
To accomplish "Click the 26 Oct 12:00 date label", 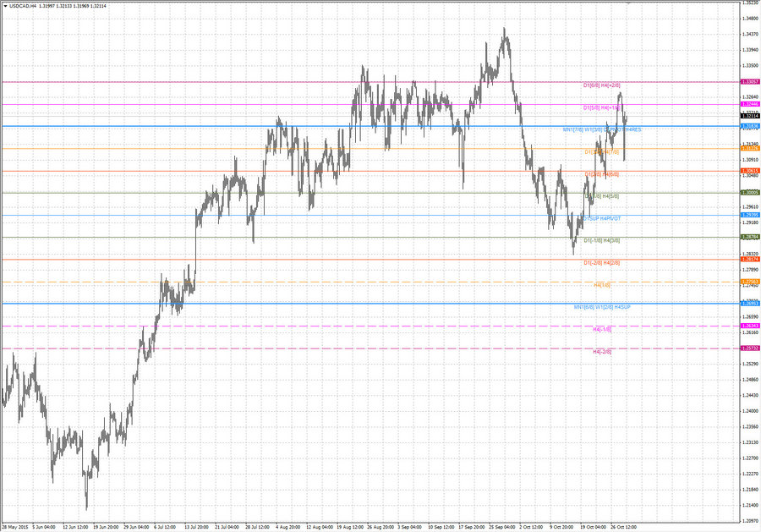I will [624, 527].
